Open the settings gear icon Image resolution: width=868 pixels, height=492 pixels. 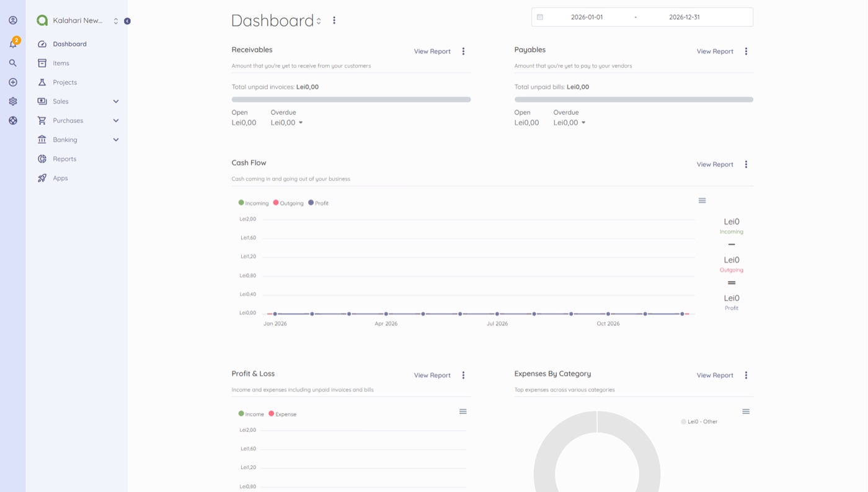13,102
